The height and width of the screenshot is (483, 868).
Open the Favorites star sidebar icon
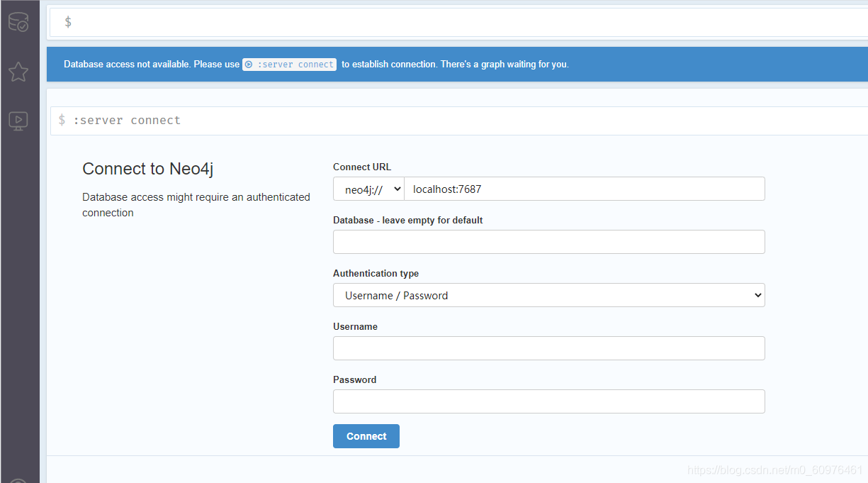click(18, 71)
